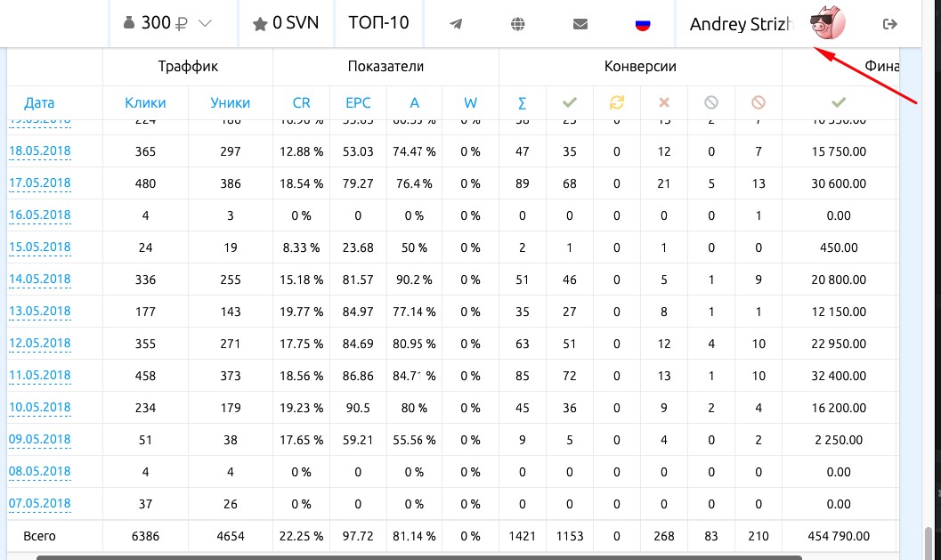
Task: Open the 0 SVN star item
Action: [x=286, y=23]
